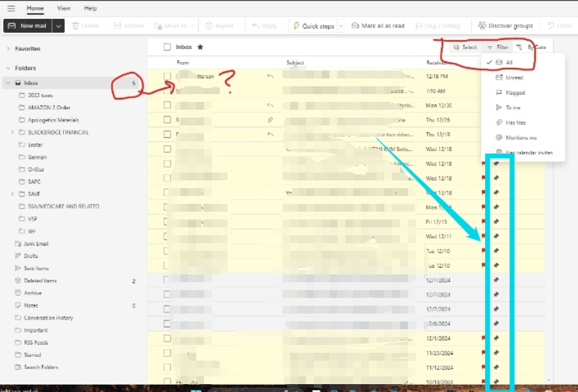Viewport: 578px width, 392px height.
Task: Check the box for the Thu 12/26 message
Action: pyautogui.click(x=167, y=120)
